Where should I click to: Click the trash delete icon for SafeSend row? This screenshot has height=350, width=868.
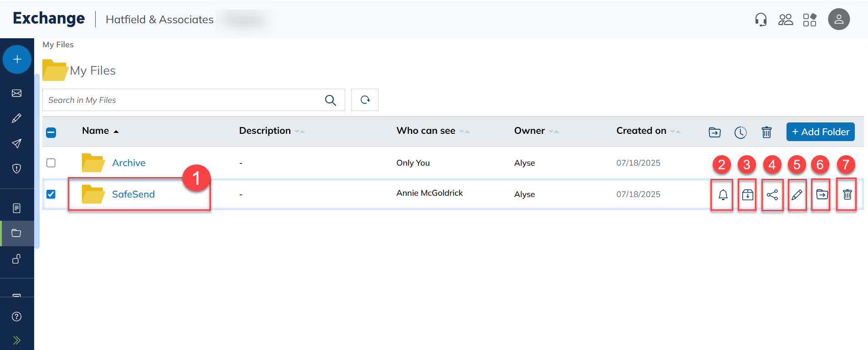pyautogui.click(x=847, y=195)
